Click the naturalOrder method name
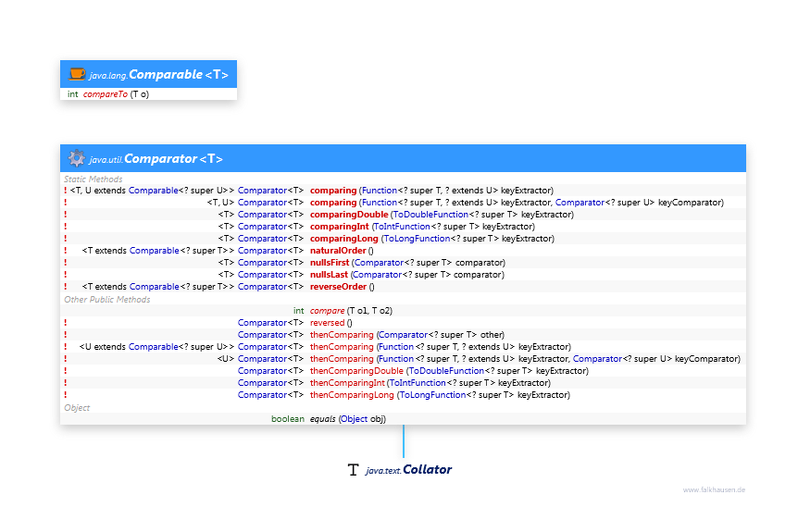798x532 pixels. point(338,250)
